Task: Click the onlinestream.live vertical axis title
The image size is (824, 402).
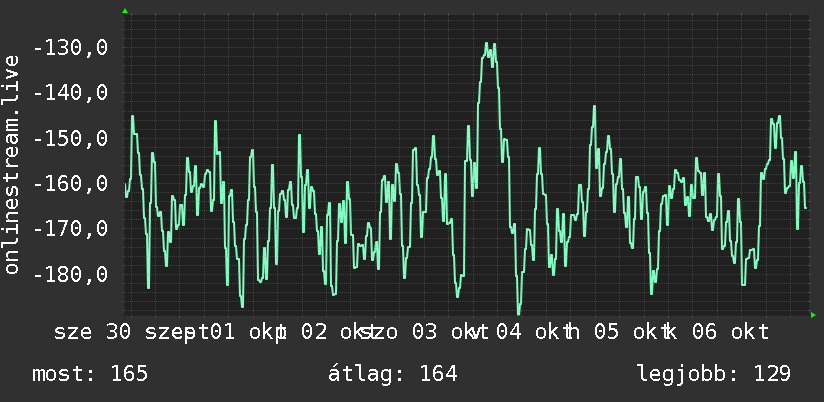Action: tap(12, 164)
